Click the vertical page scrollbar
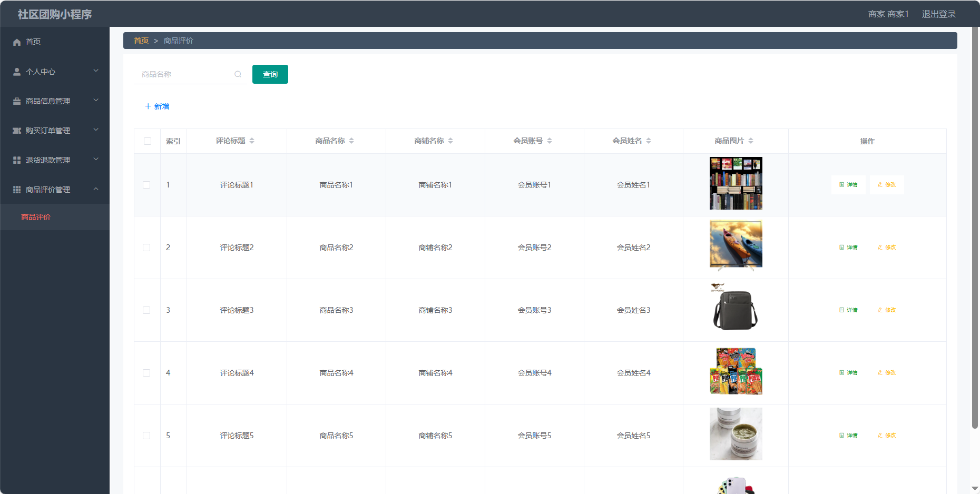This screenshot has width=980, height=494. (975, 226)
